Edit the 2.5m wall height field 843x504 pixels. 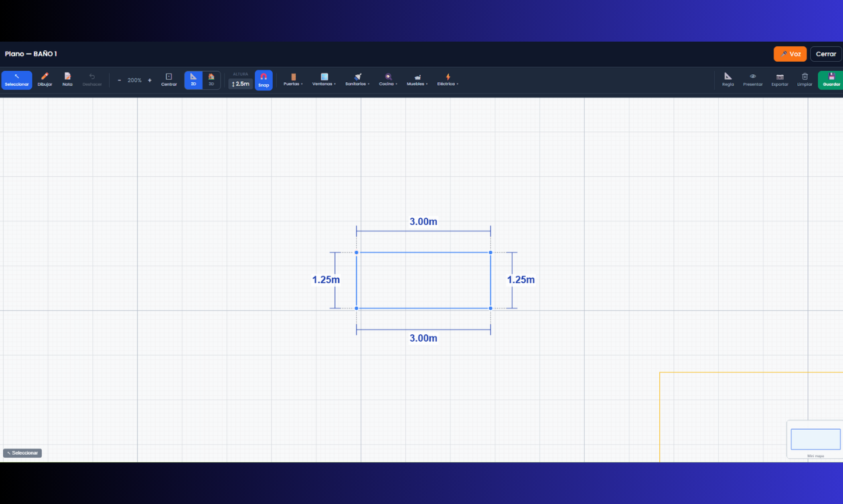[x=240, y=84]
